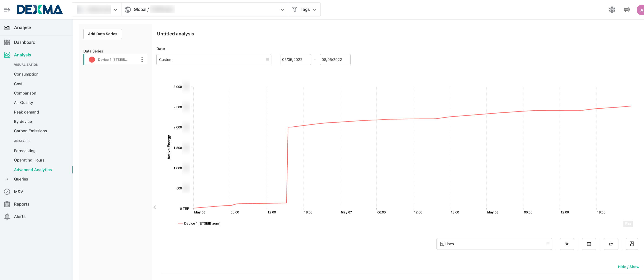Click the Alerts bell icon
Image resolution: width=644 pixels, height=280 pixels.
[7, 216]
